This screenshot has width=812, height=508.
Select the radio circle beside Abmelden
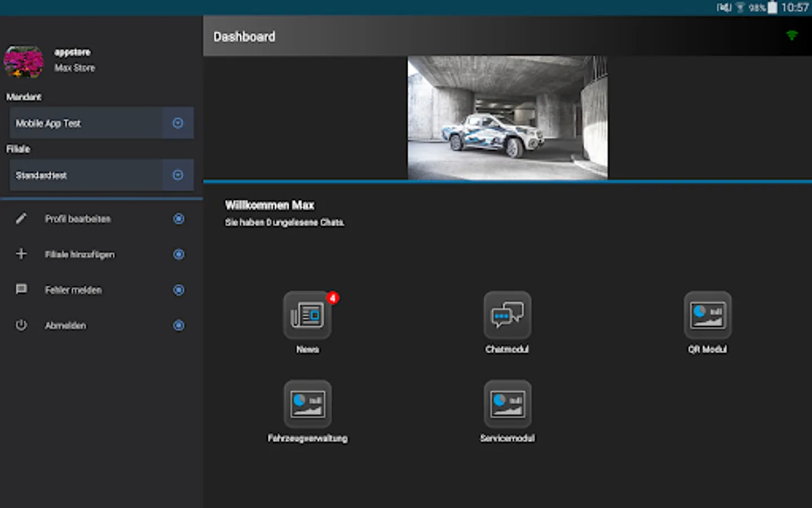[x=179, y=325]
